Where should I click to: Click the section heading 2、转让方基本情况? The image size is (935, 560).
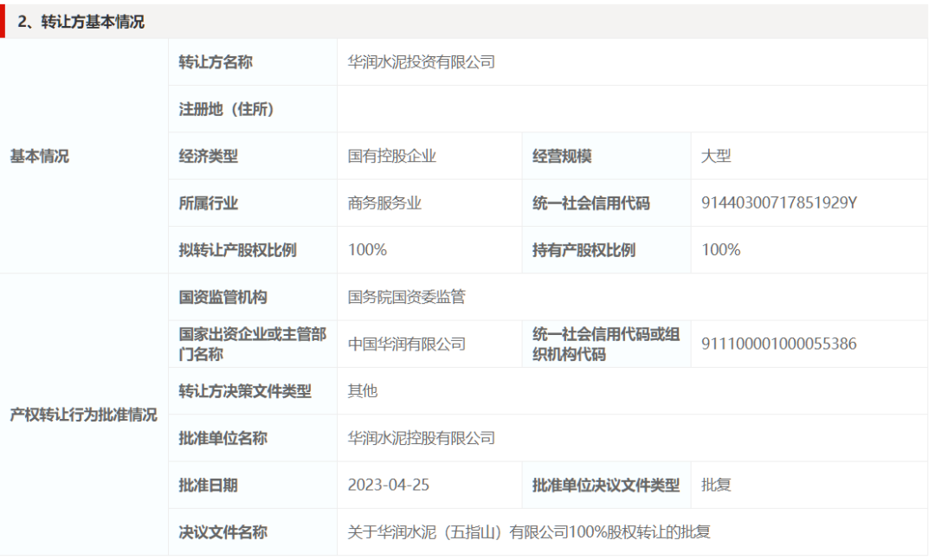(x=81, y=22)
